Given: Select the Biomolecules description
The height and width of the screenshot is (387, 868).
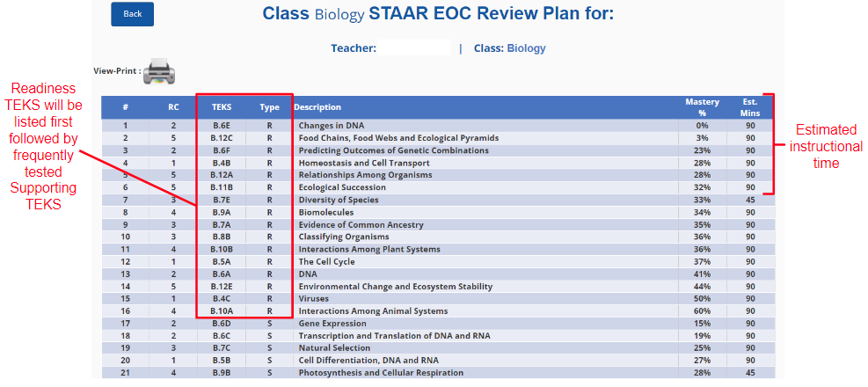Looking at the screenshot, I should pos(326,212).
